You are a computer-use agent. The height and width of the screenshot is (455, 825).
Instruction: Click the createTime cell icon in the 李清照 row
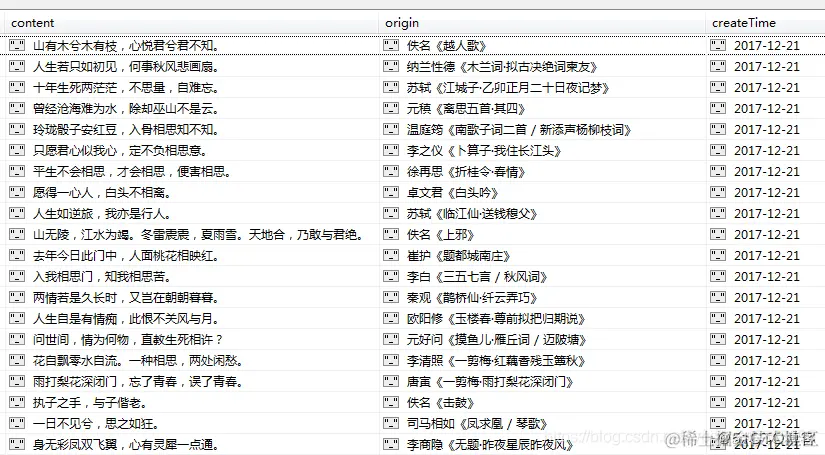pyautogui.click(x=718, y=360)
